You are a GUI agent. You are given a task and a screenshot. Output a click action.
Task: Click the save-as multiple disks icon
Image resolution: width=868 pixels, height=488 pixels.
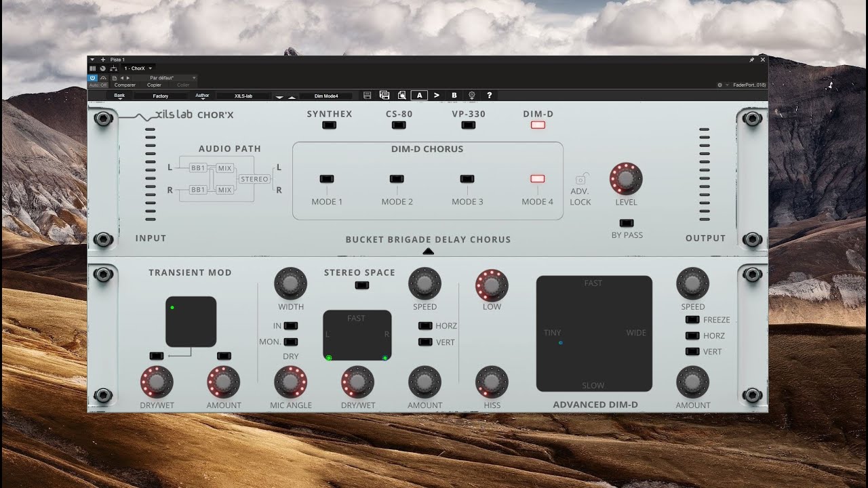384,96
